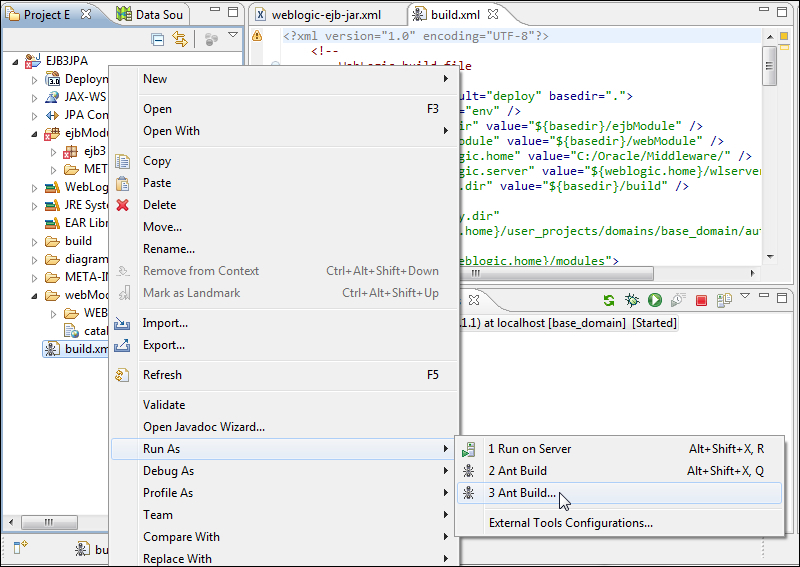This screenshot has height=567, width=800.
Task: Click fast view icon in bottom-left status bar
Action: coord(20,547)
